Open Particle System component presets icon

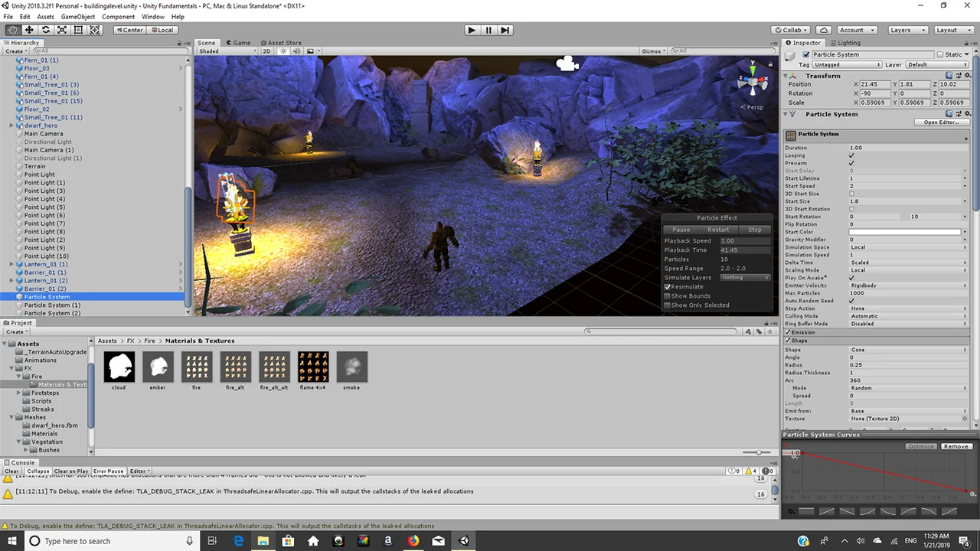point(958,114)
